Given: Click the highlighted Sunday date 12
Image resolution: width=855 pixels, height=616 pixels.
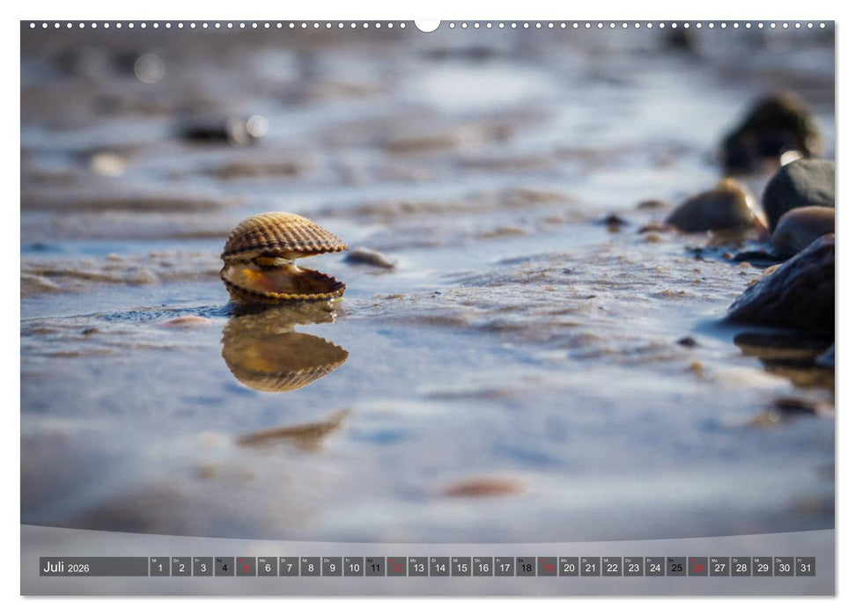Looking at the screenshot, I should (x=395, y=568).
